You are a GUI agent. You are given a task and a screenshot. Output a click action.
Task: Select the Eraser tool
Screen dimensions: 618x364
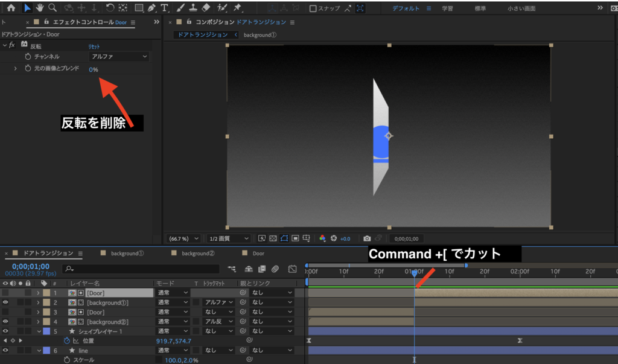pyautogui.click(x=205, y=8)
